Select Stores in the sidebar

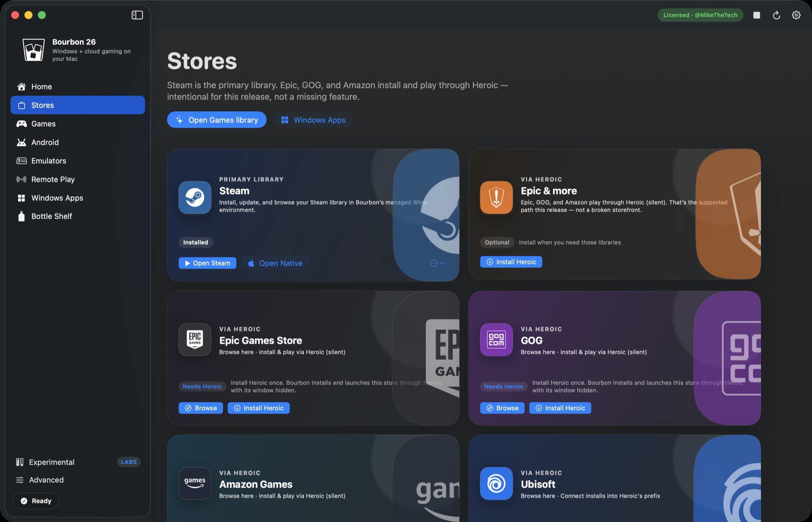pyautogui.click(x=78, y=105)
